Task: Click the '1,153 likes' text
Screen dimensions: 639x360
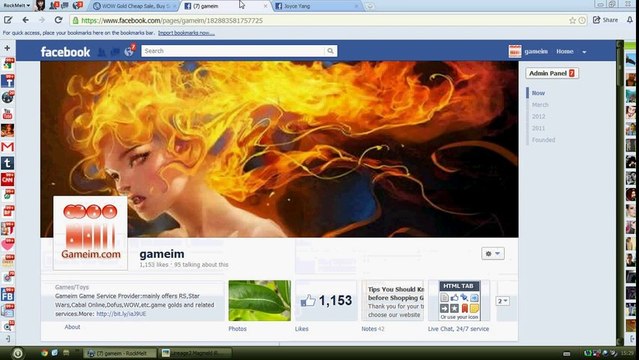Action: click(154, 265)
